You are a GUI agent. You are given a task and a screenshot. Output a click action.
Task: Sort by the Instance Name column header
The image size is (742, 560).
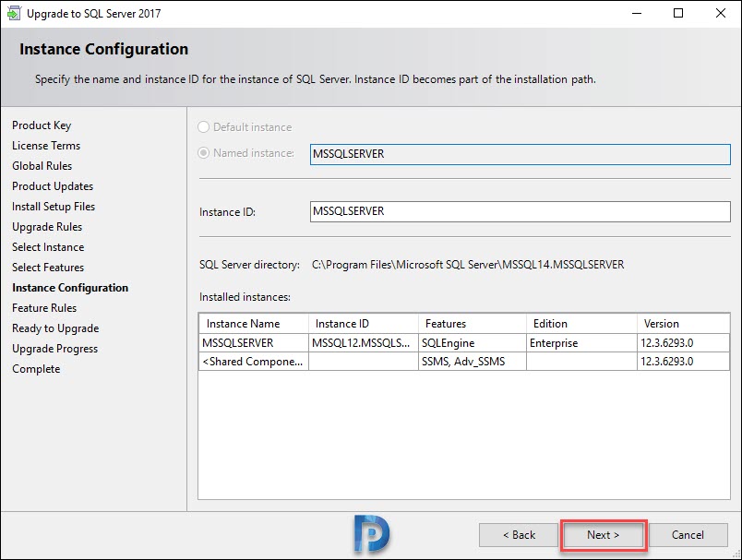[254, 324]
